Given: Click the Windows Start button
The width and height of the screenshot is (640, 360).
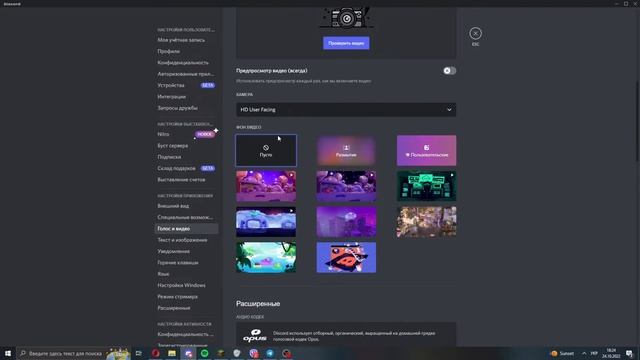Looking at the screenshot, I should (8, 353).
